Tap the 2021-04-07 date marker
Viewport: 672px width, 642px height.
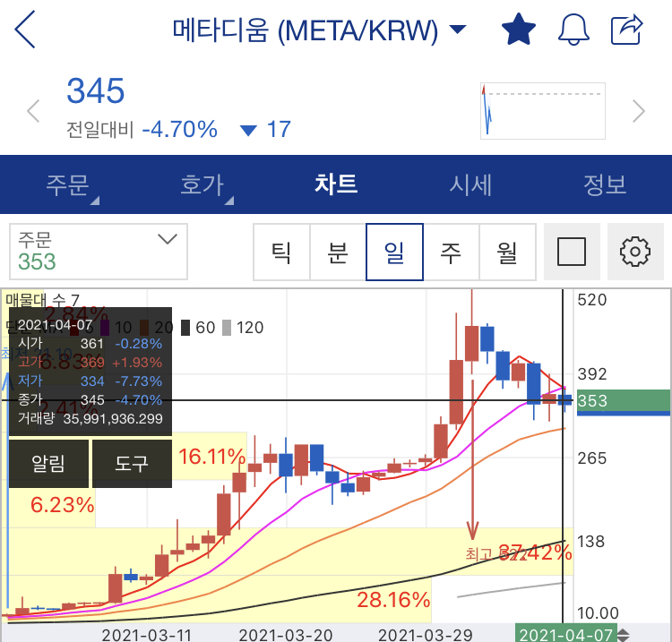[x=566, y=634]
